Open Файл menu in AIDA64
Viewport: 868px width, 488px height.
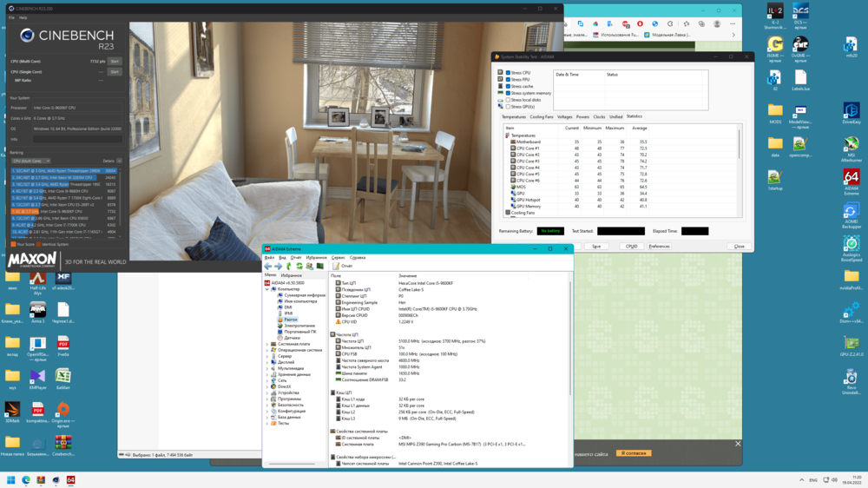269,258
